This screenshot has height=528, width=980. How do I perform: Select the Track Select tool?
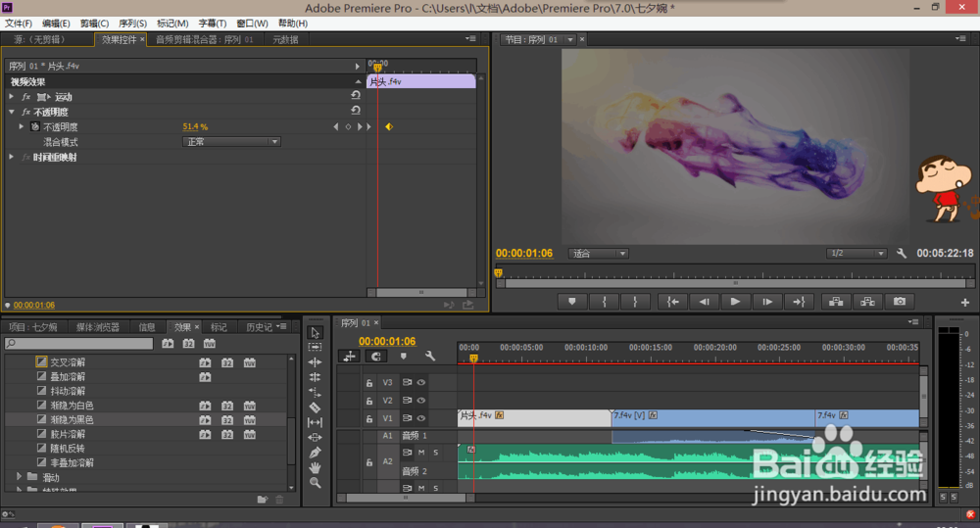click(315, 348)
